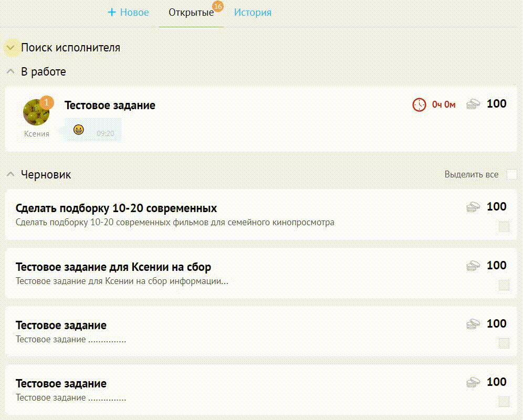
Task: Select the Открытые tab
Action: 191,13
